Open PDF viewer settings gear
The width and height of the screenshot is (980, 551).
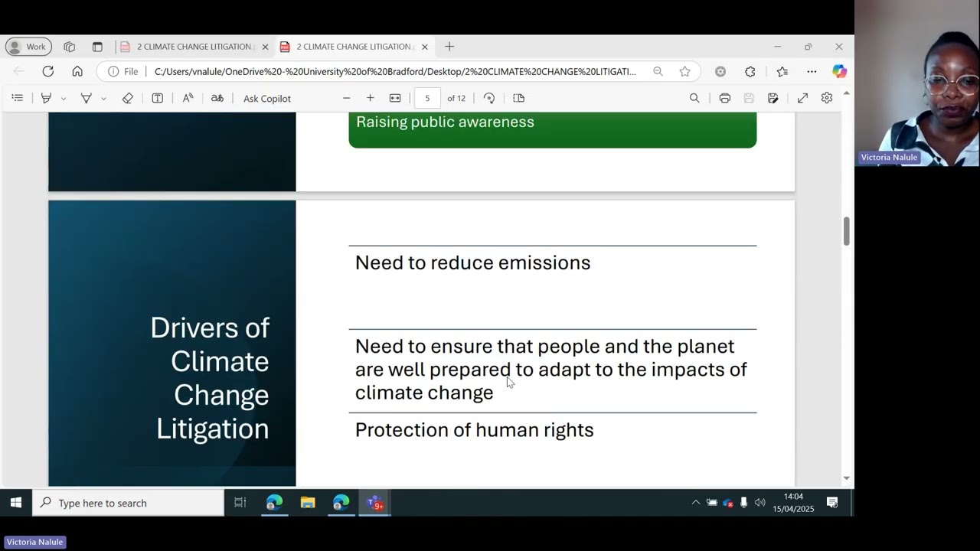coord(827,98)
